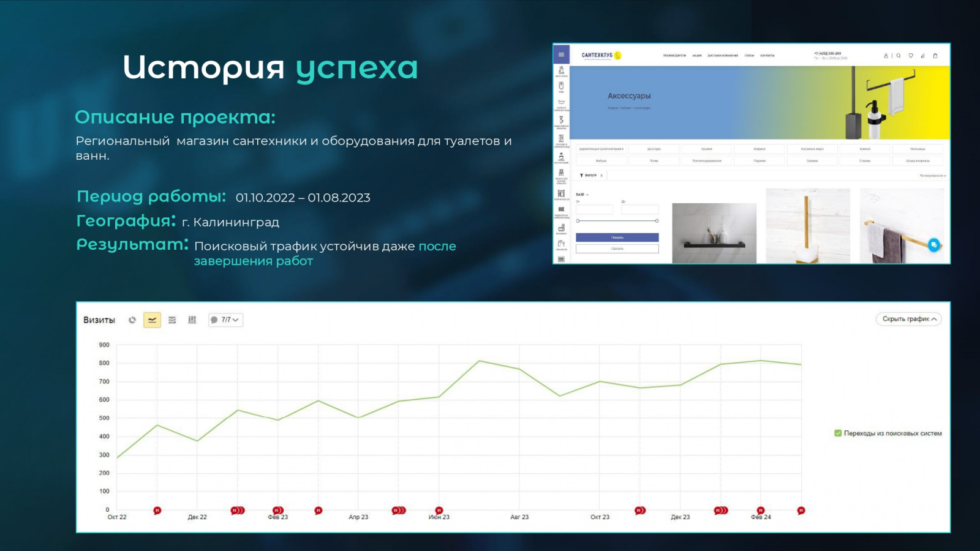
Task: Click the Визиты chart title
Action: 99,320
